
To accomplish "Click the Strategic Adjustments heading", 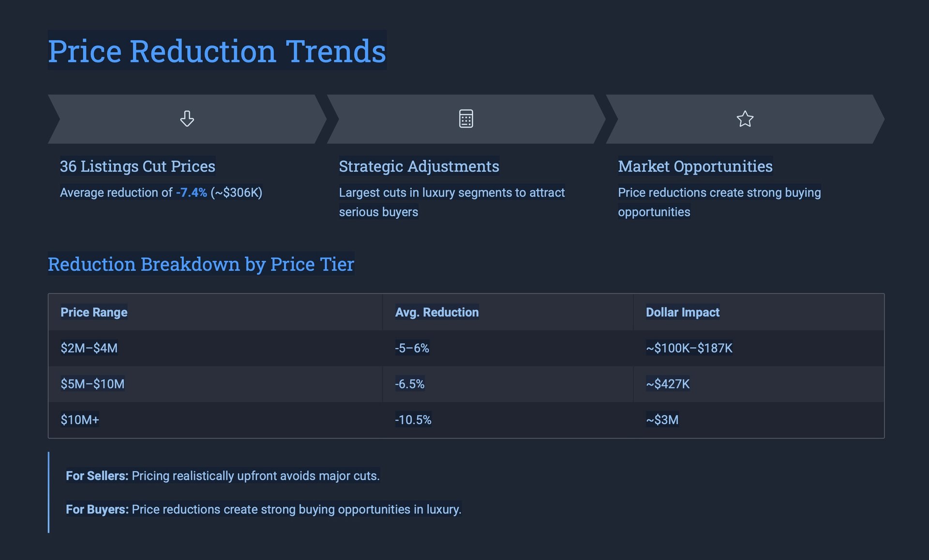I will pyautogui.click(x=419, y=166).
